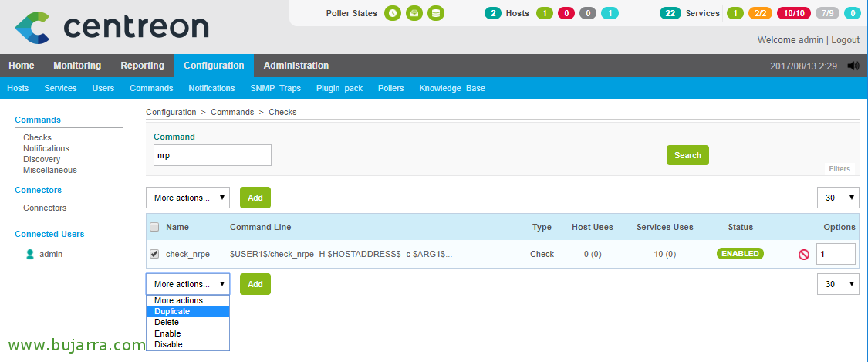Click red critical services badge 10/10

794,13
